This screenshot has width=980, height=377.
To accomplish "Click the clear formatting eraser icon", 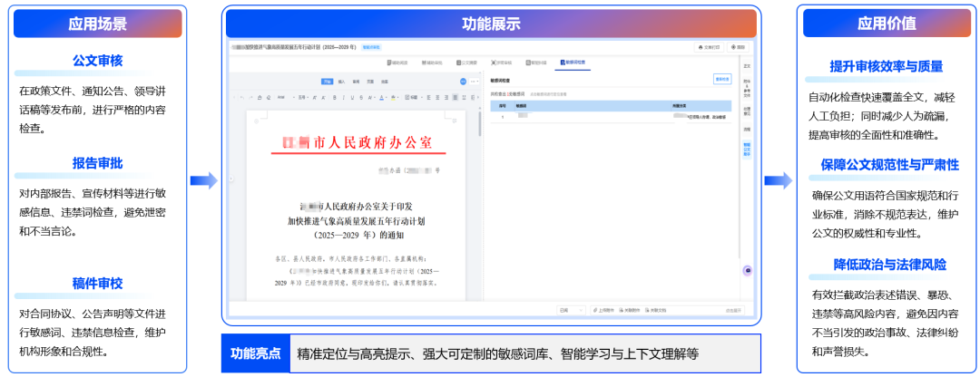I will [x=268, y=97].
